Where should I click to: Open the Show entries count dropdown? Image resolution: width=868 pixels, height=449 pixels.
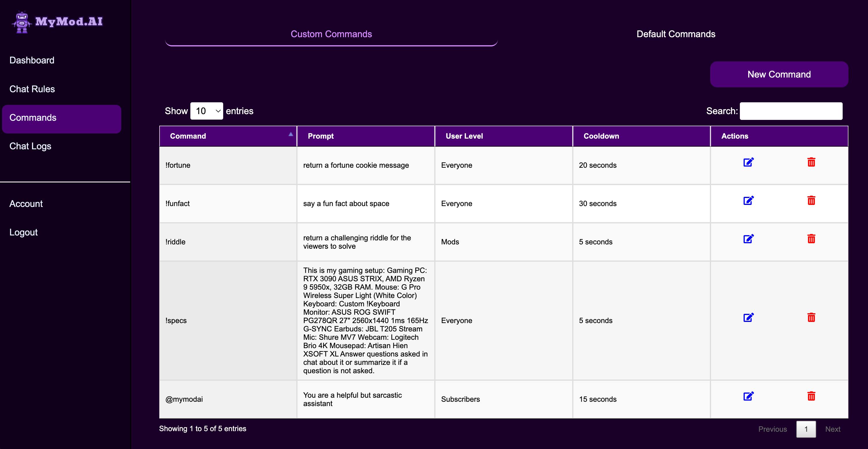pos(206,111)
